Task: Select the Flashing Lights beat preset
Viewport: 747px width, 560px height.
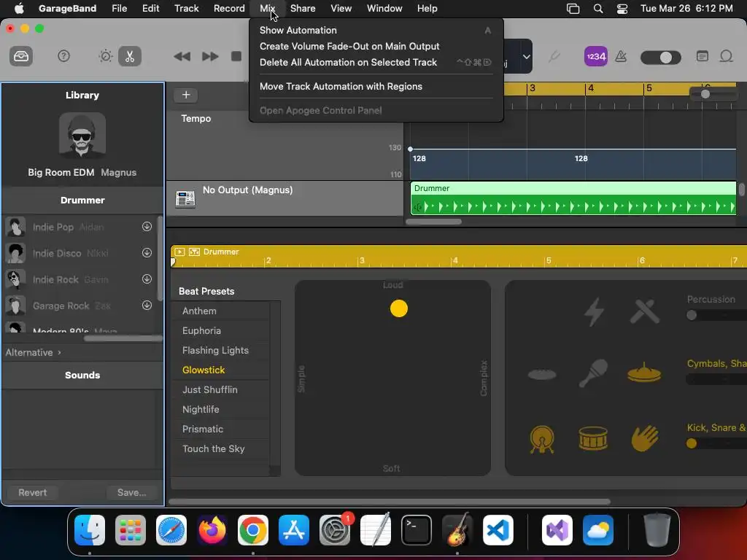Action: (x=220, y=351)
